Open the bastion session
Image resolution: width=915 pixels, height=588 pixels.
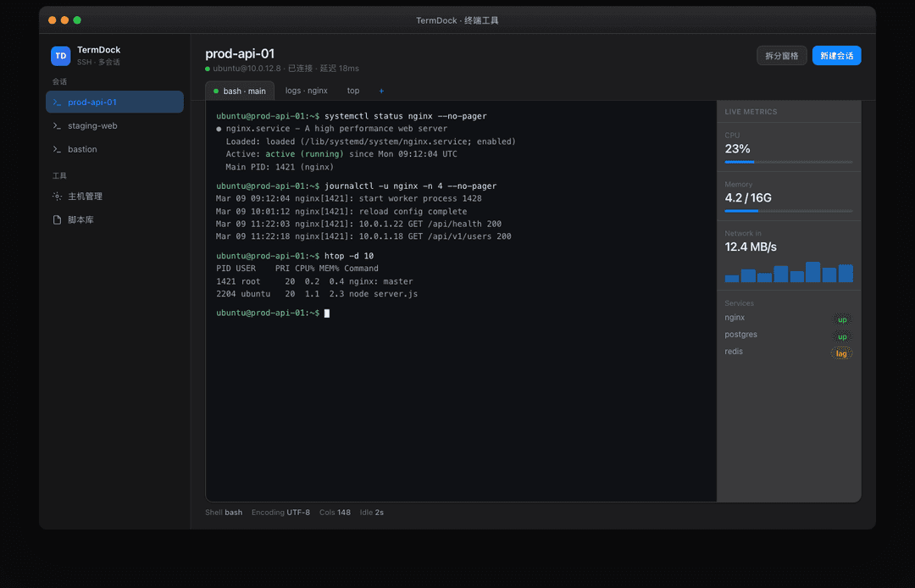point(114,149)
